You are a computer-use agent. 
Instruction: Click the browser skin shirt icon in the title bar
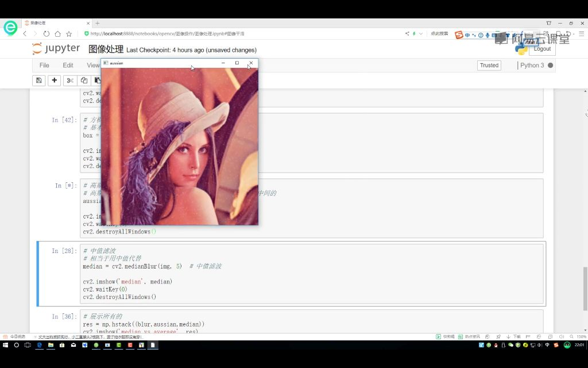click(548, 23)
